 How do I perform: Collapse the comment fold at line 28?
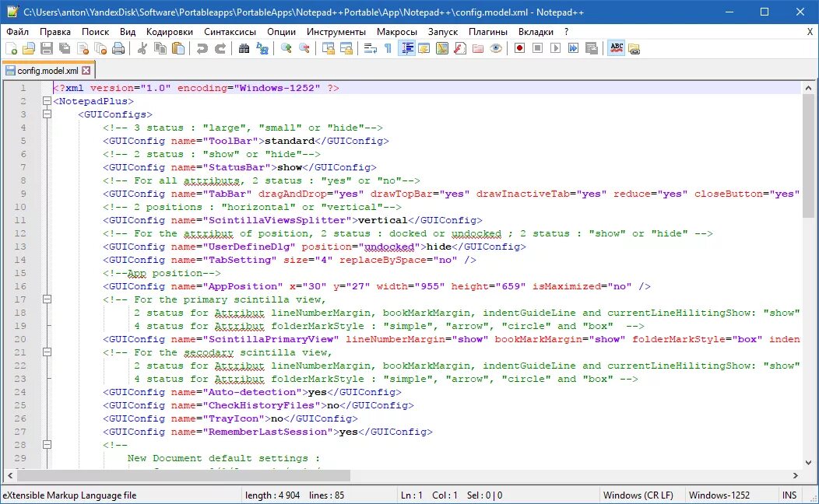coord(47,445)
